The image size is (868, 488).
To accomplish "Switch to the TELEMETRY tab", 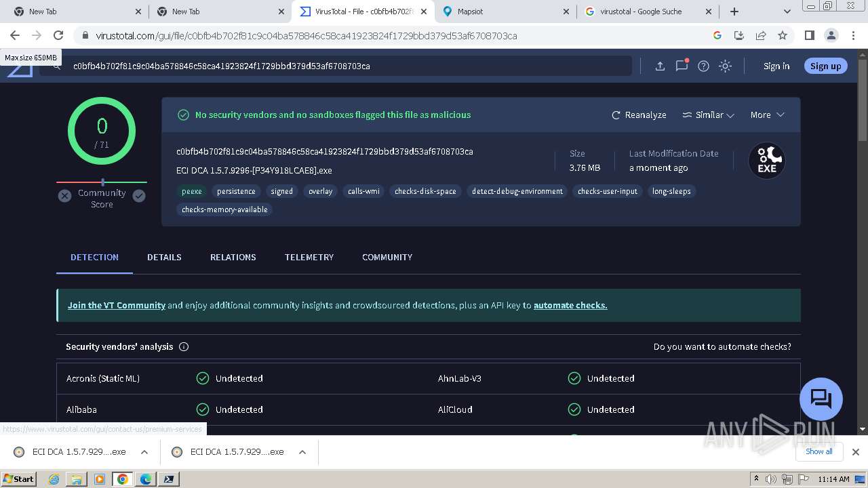I will (x=309, y=257).
